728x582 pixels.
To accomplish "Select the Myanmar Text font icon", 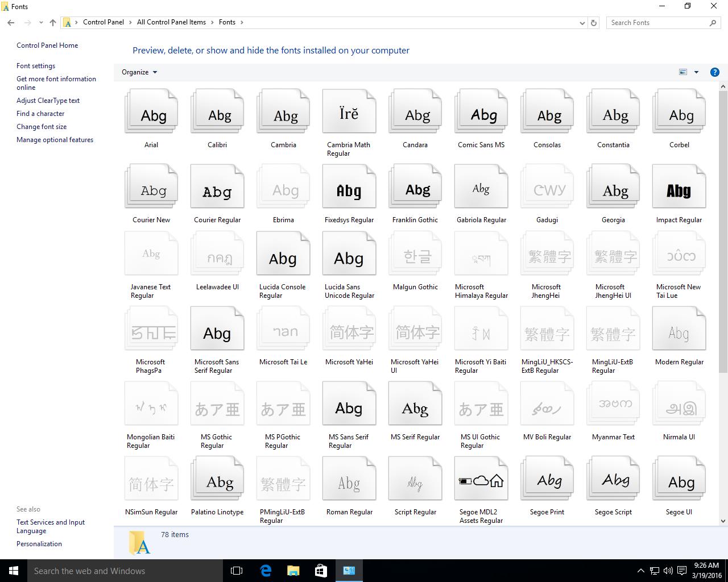I will tap(613, 404).
